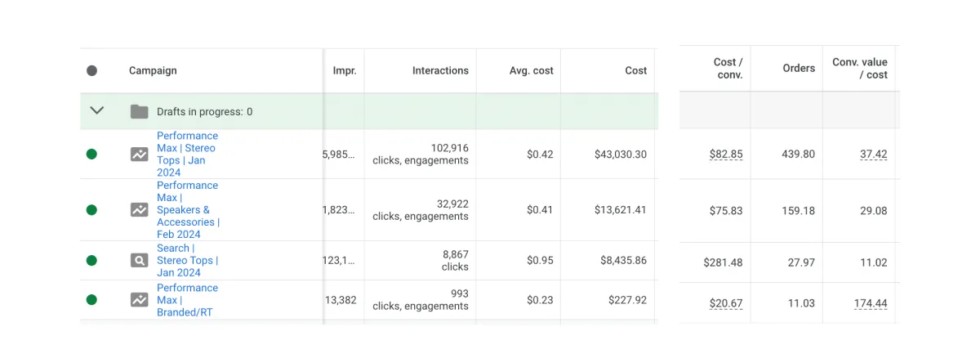This screenshot has width=980, height=363.
Task: Click Search campaign magnifier icon
Action: [139, 261]
